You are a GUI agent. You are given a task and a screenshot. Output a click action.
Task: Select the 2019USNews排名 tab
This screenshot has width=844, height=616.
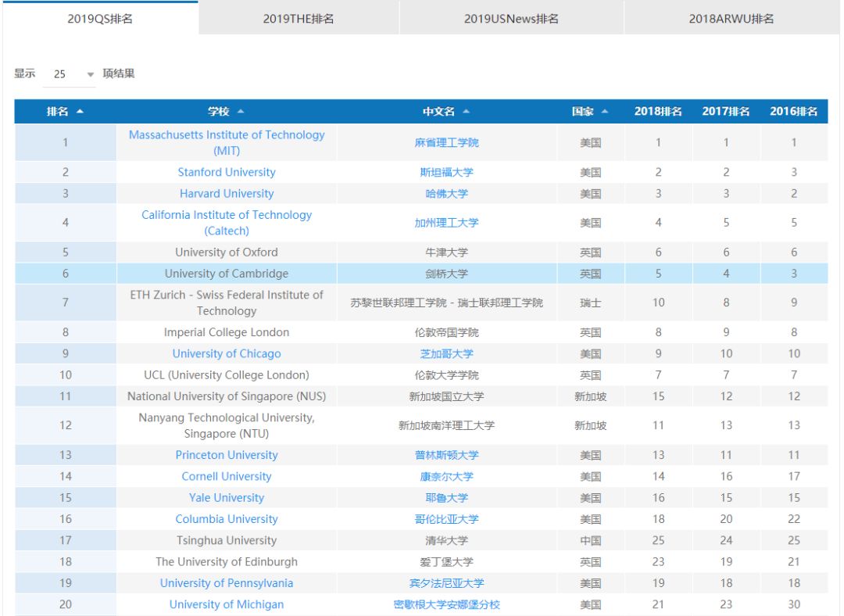(x=511, y=18)
